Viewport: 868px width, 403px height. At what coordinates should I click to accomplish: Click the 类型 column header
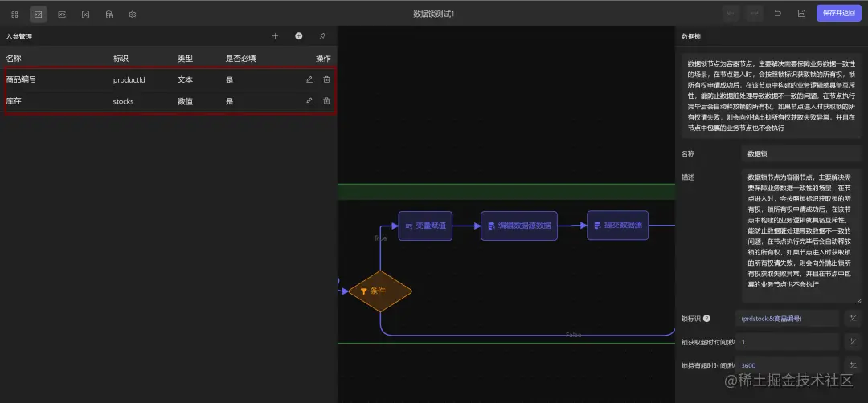point(185,58)
